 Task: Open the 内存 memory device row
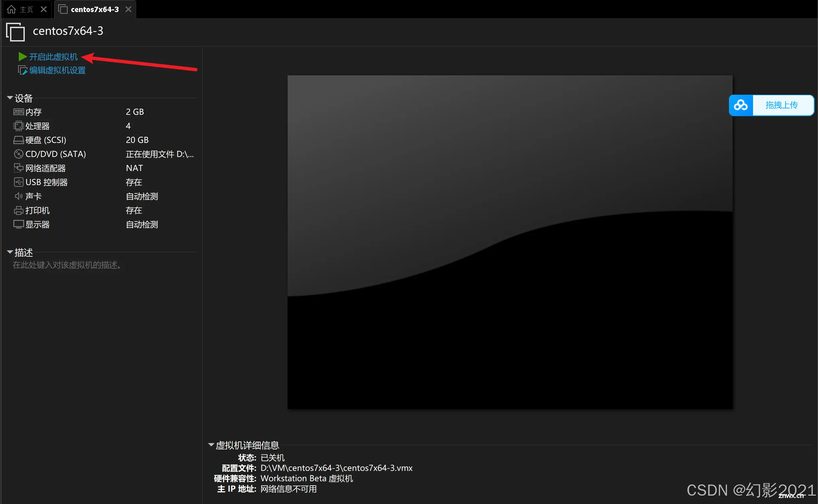(x=104, y=112)
